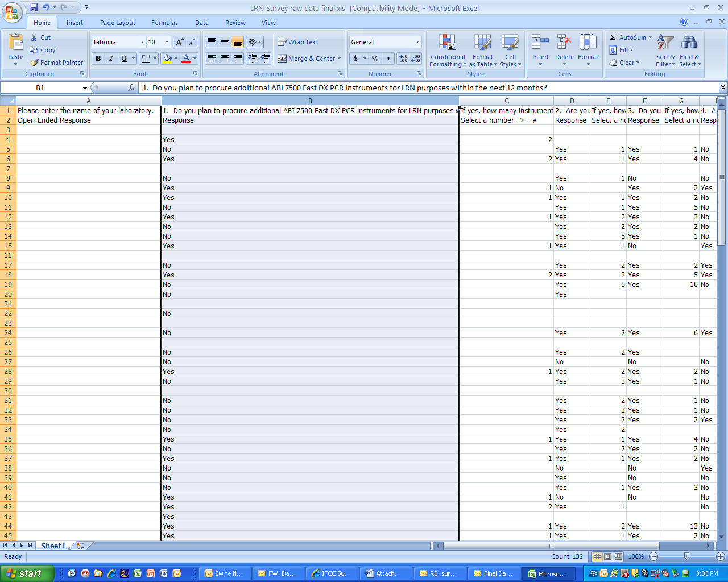Click the Office button logo
728x582 pixels.
(12, 12)
